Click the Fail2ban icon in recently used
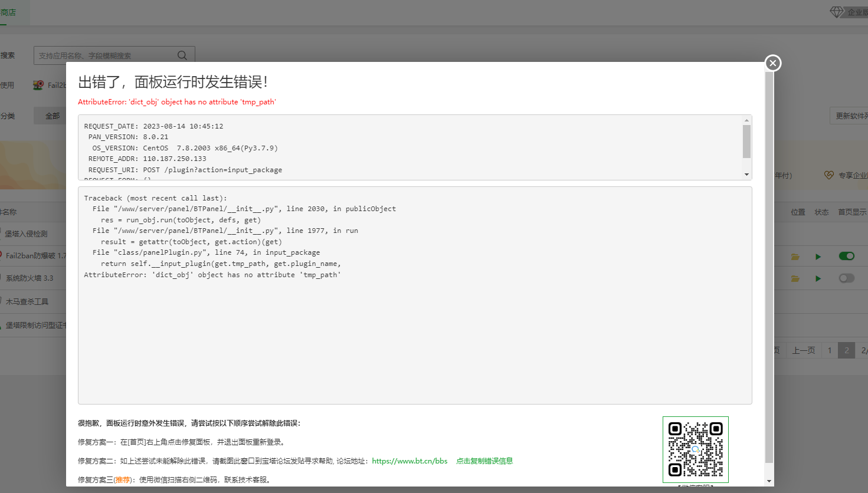The width and height of the screenshot is (868, 493). click(38, 85)
